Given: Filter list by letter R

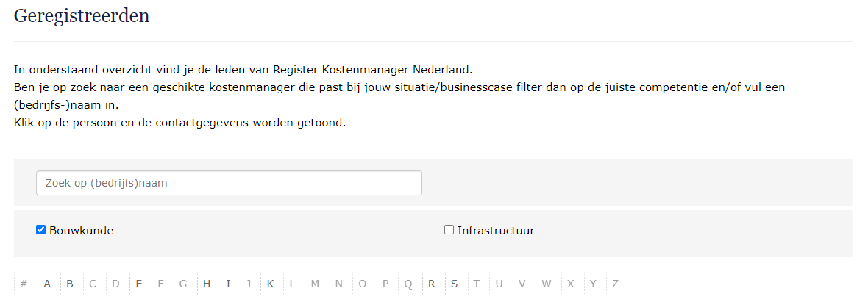Looking at the screenshot, I should [x=432, y=284].
